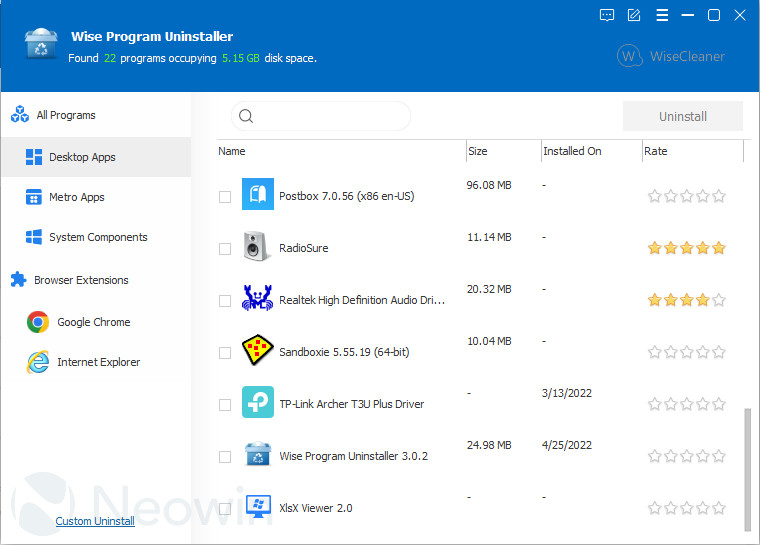Screen dimensions: 760x545
Task: Click the TP-Link Archer driver icon
Action: 257,403
